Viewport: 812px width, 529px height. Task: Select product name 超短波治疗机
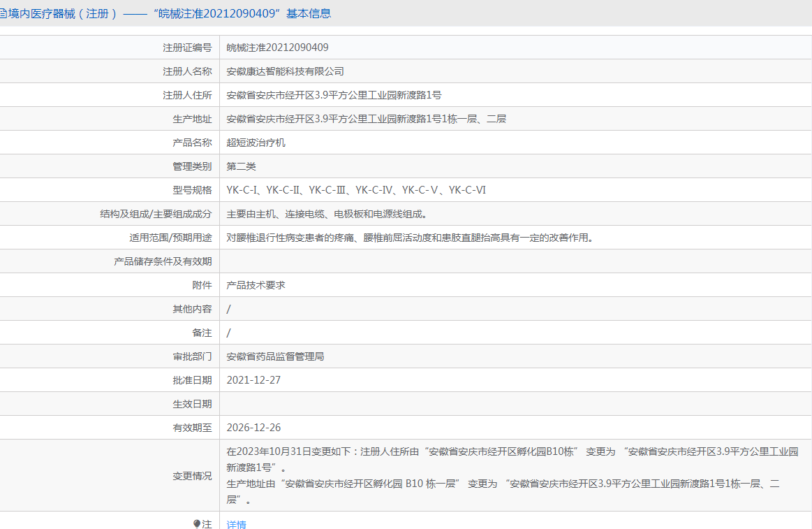tap(256, 143)
